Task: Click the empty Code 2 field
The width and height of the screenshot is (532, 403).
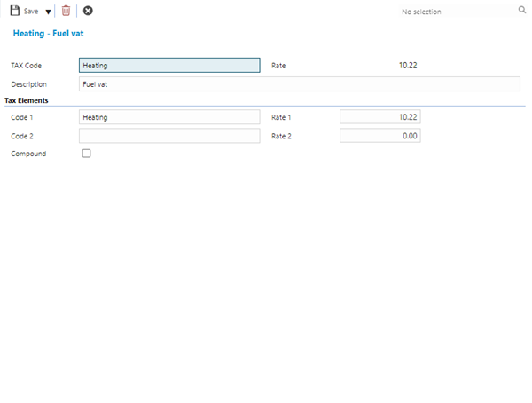Action: pyautogui.click(x=169, y=136)
